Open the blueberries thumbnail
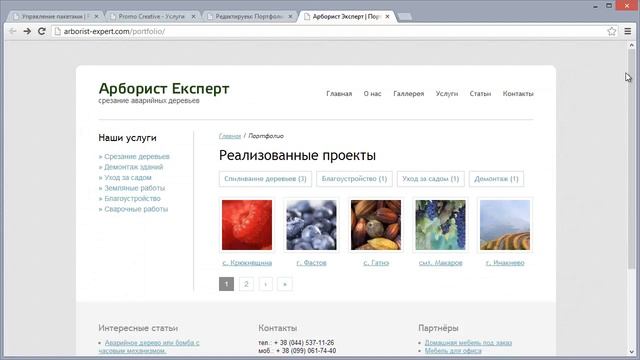Viewport: 640px width, 360px height. pyautogui.click(x=311, y=225)
